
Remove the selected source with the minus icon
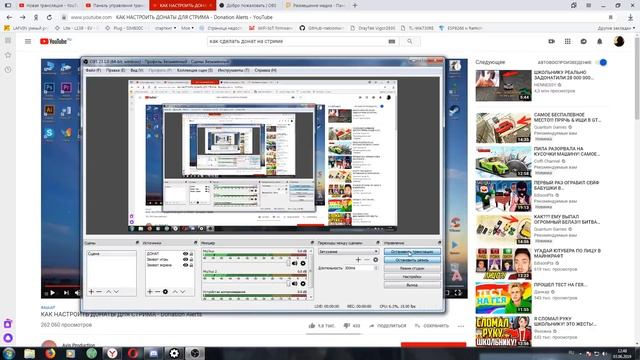click(157, 291)
